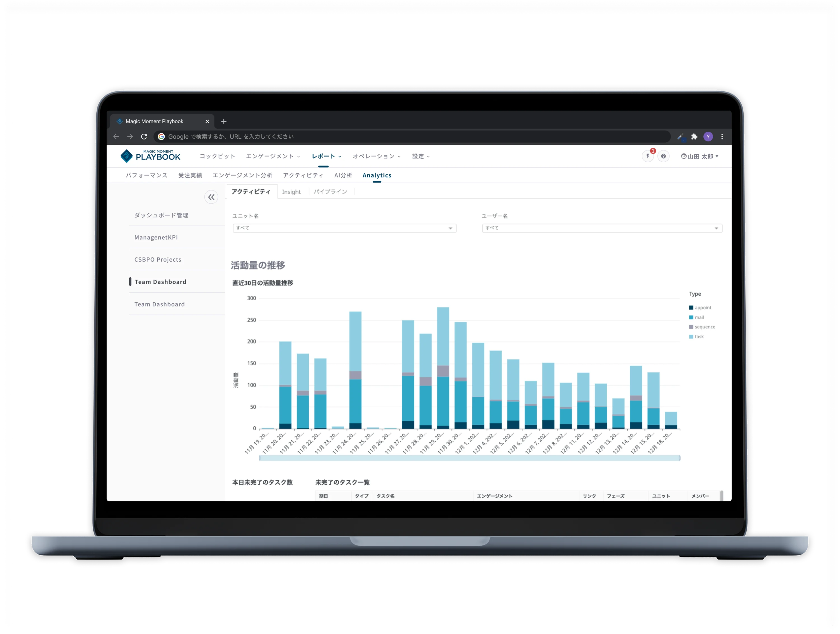Screen dimensions: 840x634
Task: Expand the 設定 menu
Action: pos(421,156)
